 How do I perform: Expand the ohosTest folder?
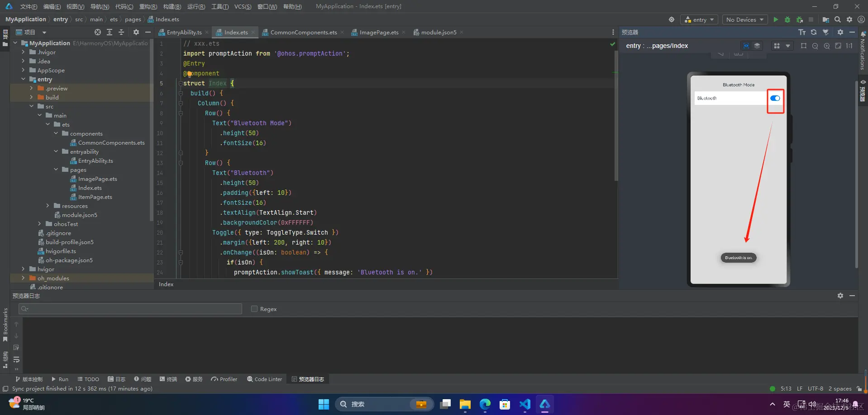pyautogui.click(x=39, y=224)
